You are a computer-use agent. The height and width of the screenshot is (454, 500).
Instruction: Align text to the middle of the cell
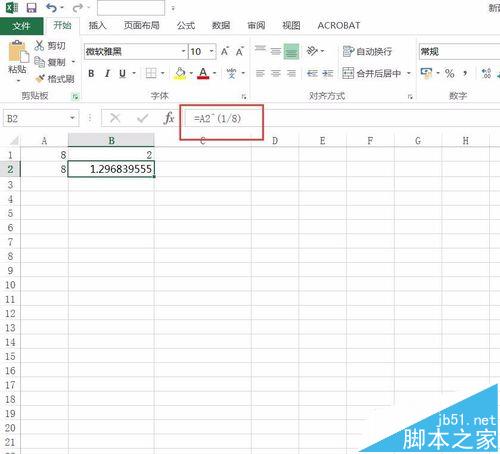click(x=276, y=51)
